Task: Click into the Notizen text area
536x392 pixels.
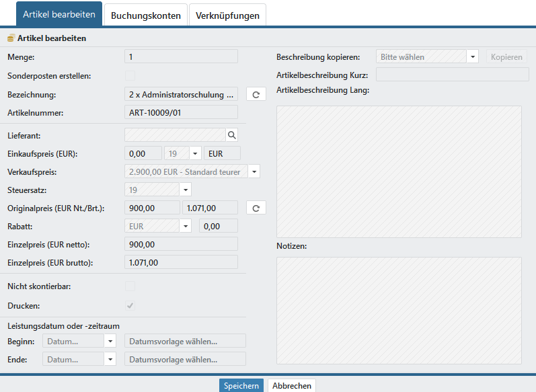Action: 399,309
